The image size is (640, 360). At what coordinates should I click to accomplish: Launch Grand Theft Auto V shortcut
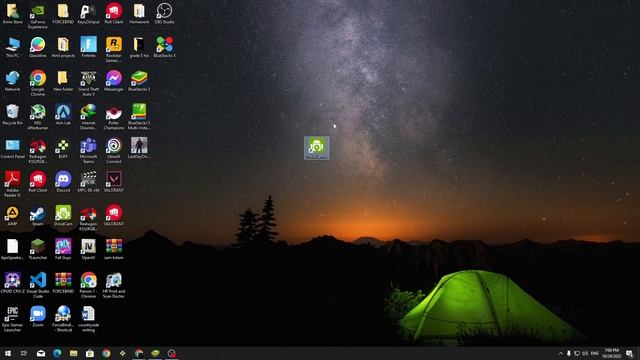click(x=88, y=83)
